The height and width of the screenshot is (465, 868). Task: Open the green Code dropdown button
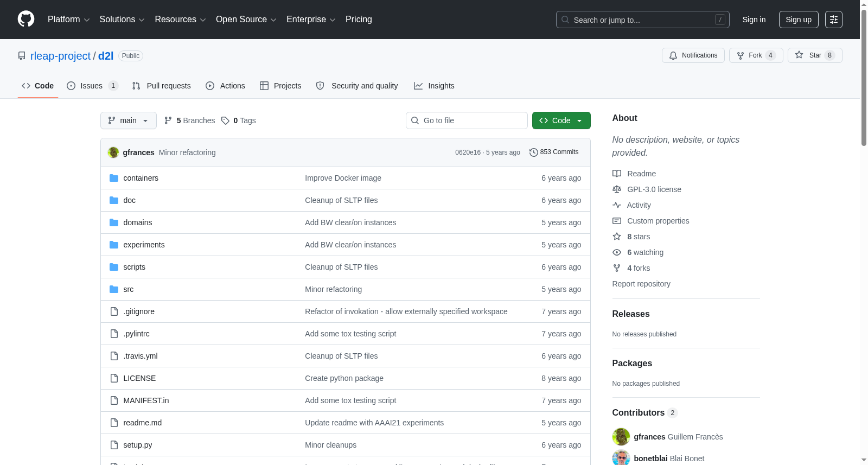pos(561,120)
